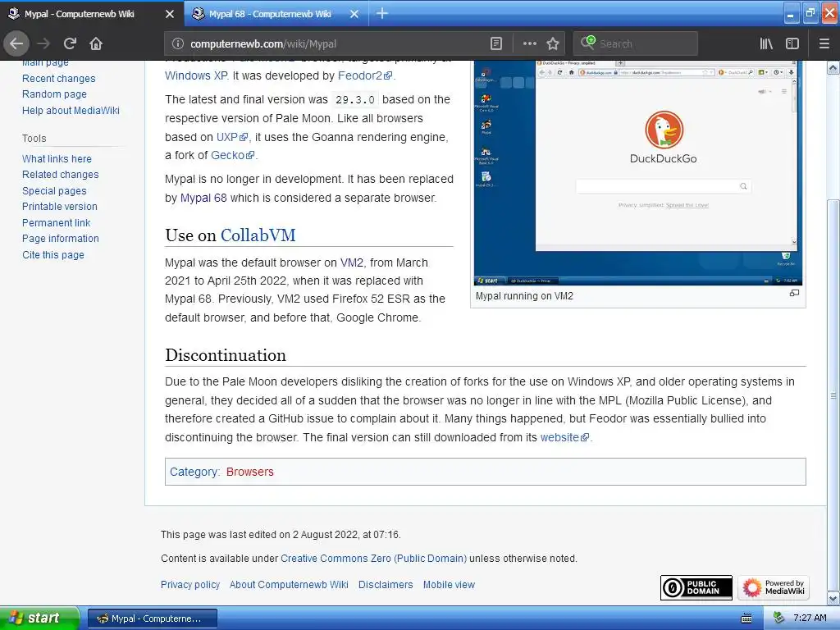The height and width of the screenshot is (630, 840).
Task: Open the Library icon in toolbar
Action: pos(766,44)
